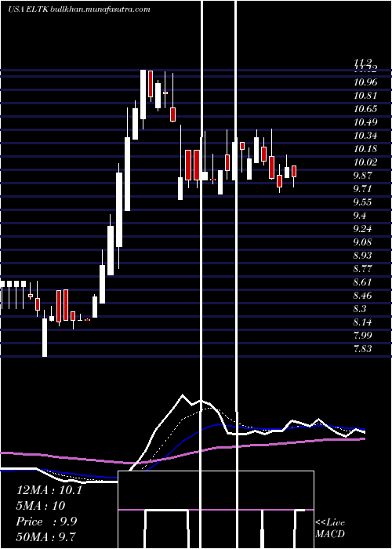Select the 9.4 price axis label
The height and width of the screenshot is (549, 392).
(x=360, y=216)
